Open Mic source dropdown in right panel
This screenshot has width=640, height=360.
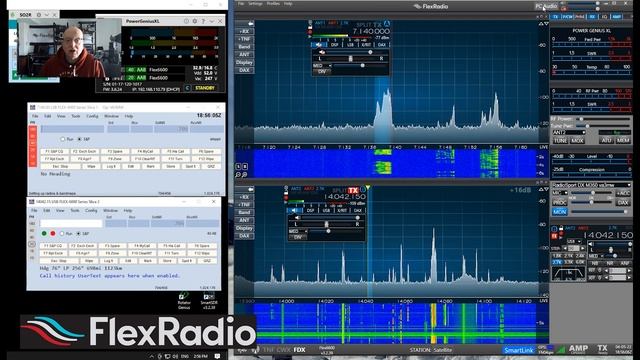[x=560, y=193]
